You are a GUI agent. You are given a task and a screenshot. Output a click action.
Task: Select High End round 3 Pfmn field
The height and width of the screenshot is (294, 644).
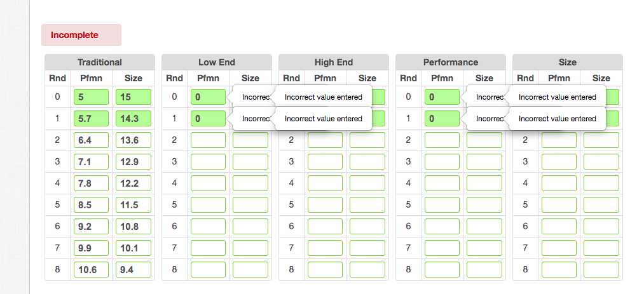pyautogui.click(x=325, y=161)
